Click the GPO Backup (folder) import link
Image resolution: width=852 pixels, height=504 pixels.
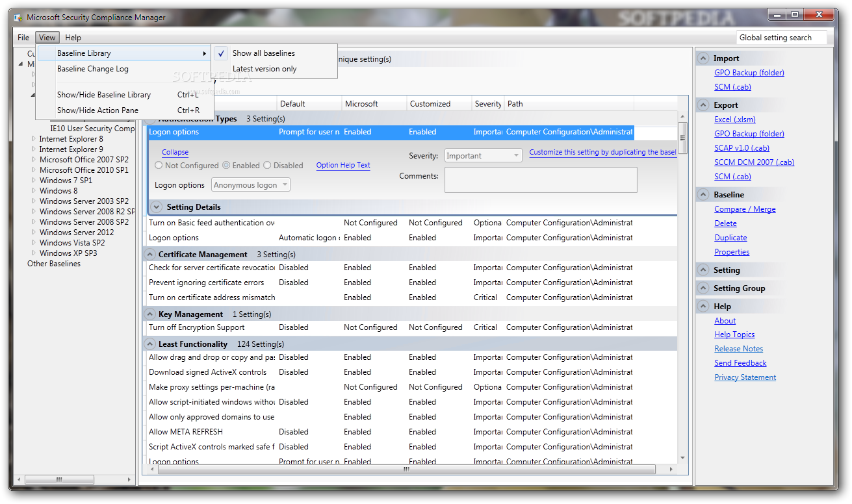(749, 73)
